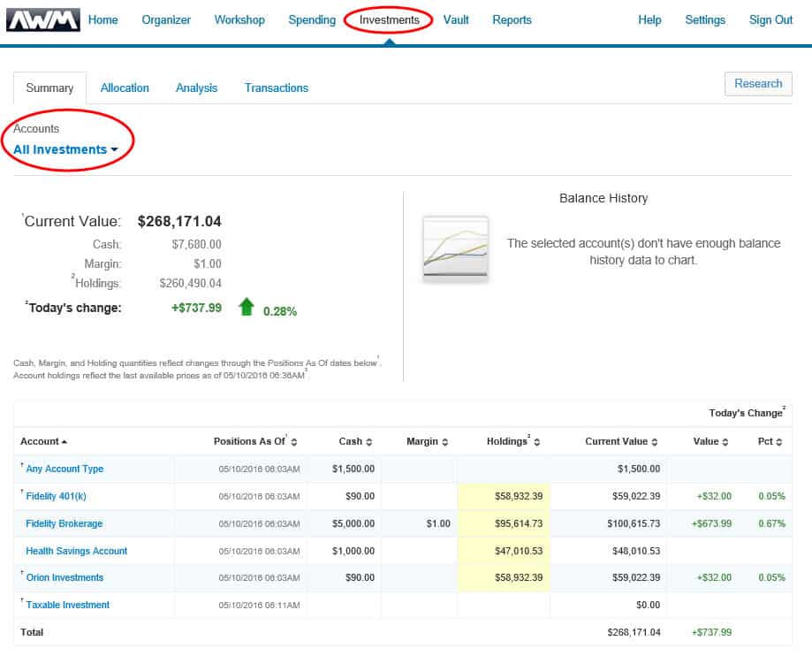The image size is (812, 656).
Task: Click the Total row +$737.99 change
Action: [x=711, y=633]
